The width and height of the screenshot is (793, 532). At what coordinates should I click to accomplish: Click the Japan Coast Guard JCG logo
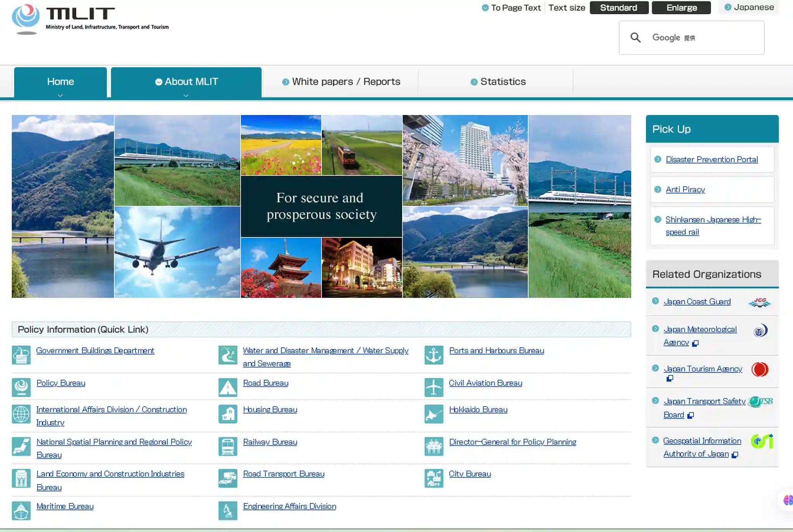tap(759, 302)
